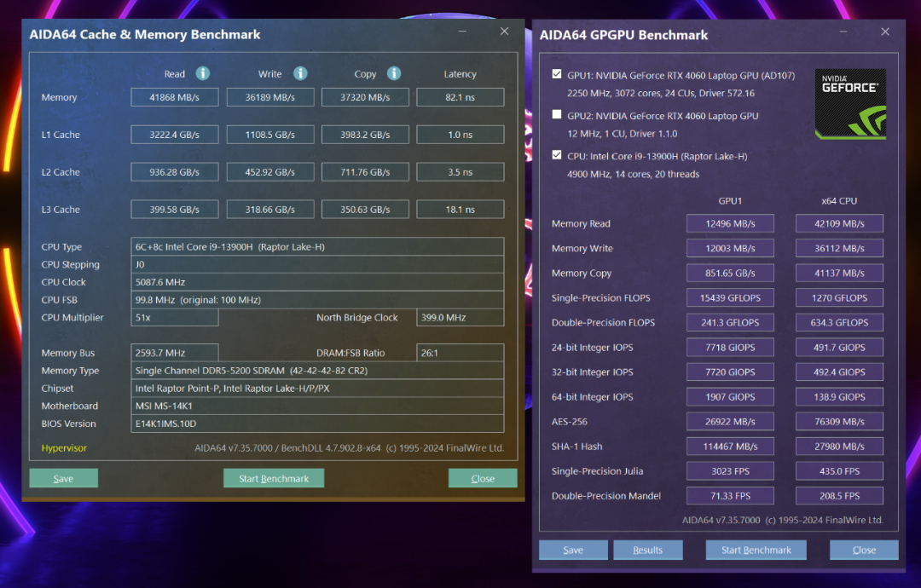
Task: Uncheck the CPU Intel Core i9-13900H checkbox
Action: coord(556,155)
